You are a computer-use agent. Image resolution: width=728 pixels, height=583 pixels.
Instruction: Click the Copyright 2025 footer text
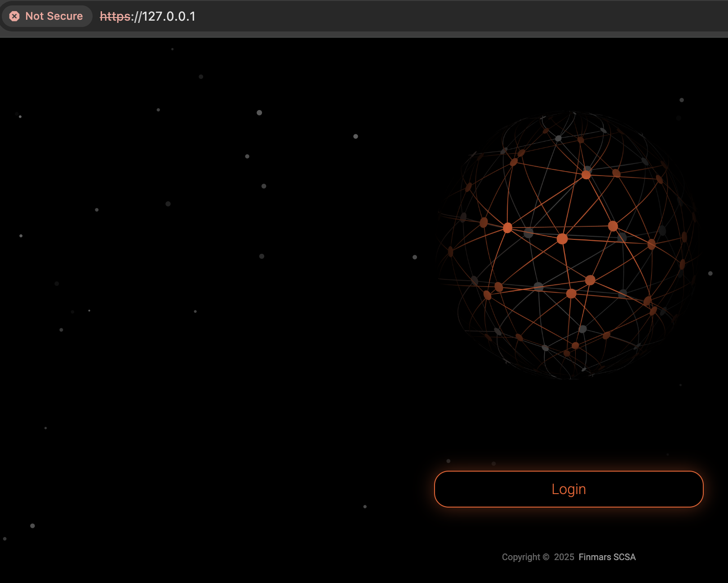tap(537, 557)
